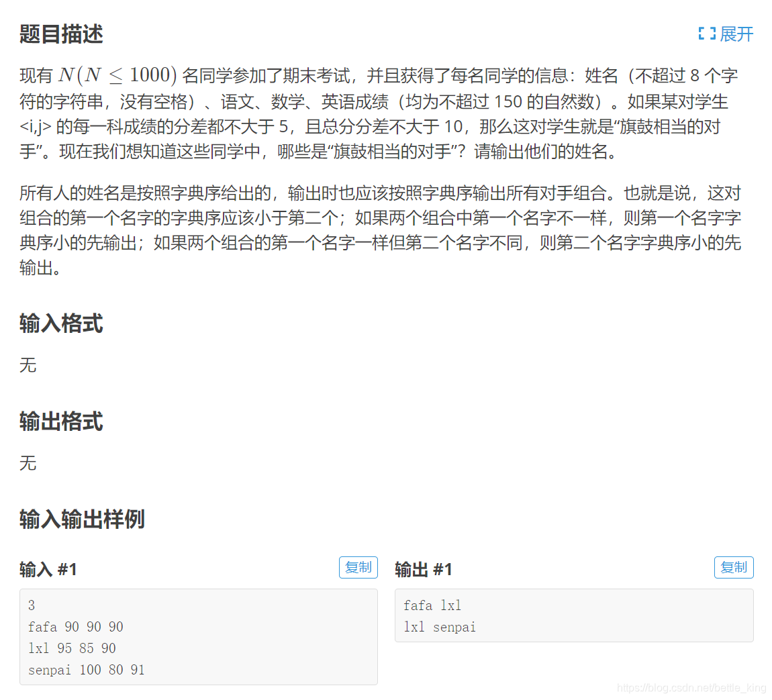Screen dimensions: 772x700
Task: Select the 输出 #1 sample label
Action: point(423,568)
